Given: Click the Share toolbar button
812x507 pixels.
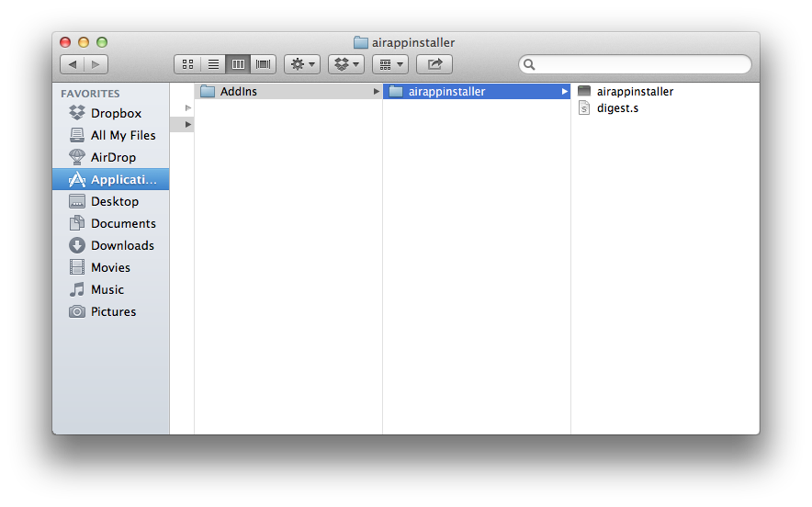Looking at the screenshot, I should (x=434, y=64).
